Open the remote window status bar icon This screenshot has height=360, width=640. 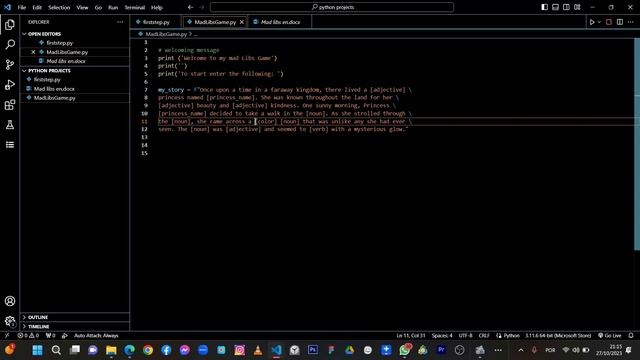click(7, 336)
